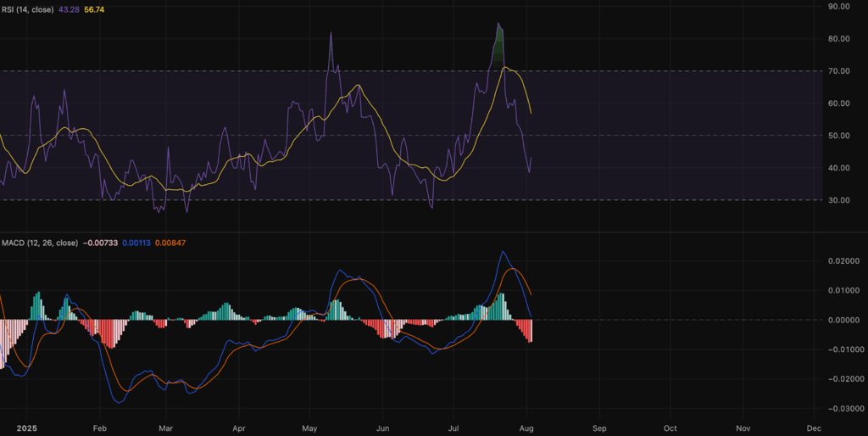Viewport: 868px width, 436px height.
Task: Click the Dec label on time axis
Action: point(814,428)
